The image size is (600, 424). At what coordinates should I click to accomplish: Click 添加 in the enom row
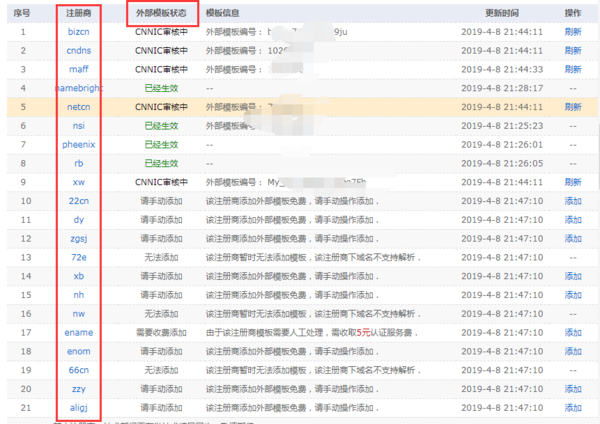click(573, 351)
